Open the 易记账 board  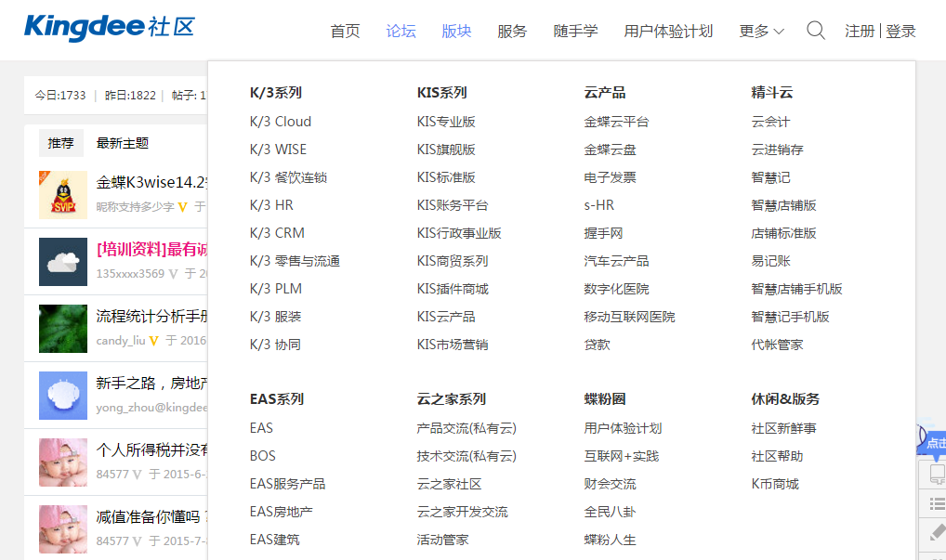[770, 261]
